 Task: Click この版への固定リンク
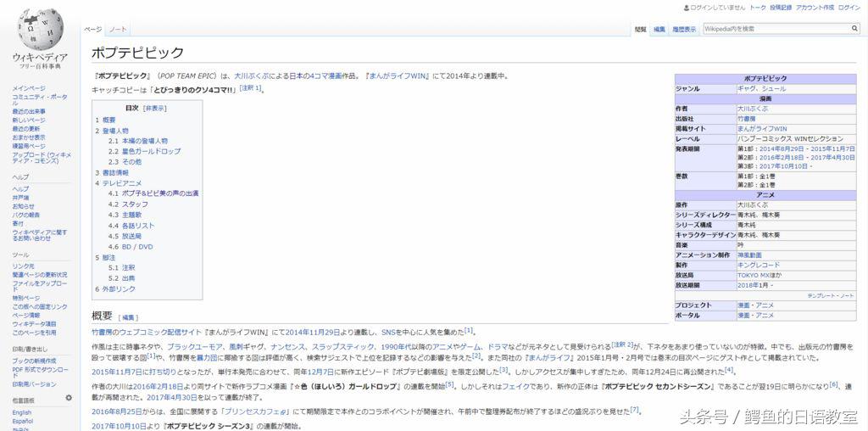(40, 307)
